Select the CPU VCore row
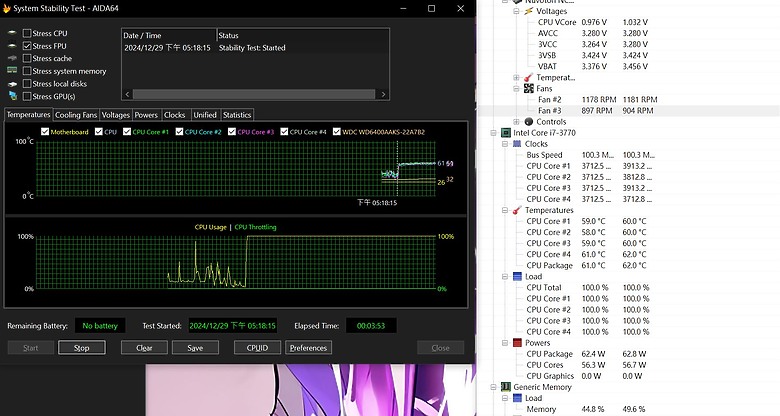Image resolution: width=780 pixels, height=416 pixels. pyautogui.click(x=629, y=22)
